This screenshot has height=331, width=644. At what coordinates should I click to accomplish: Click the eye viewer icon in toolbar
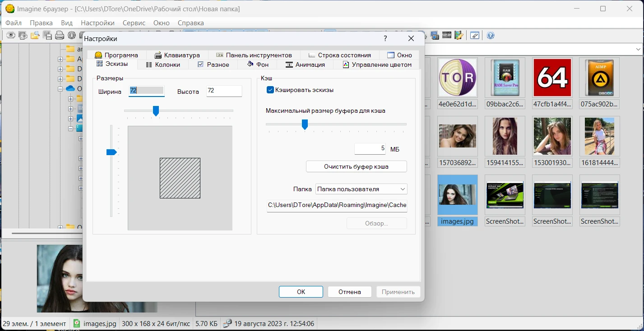pos(10,36)
